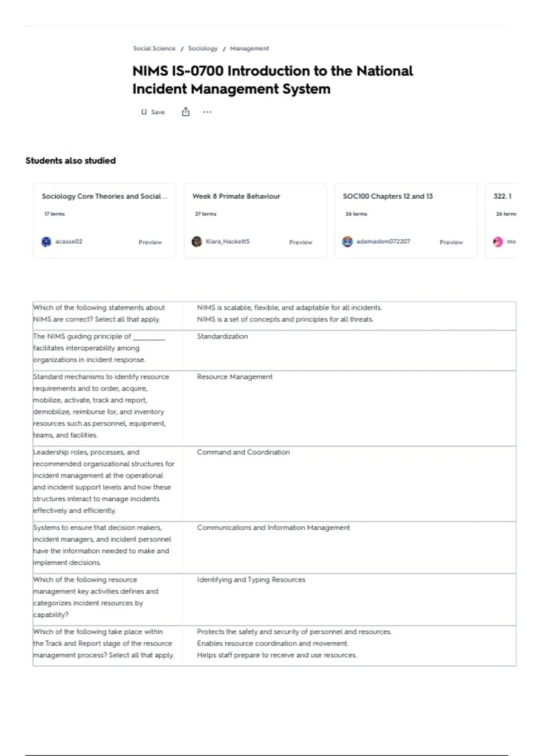Click the Kiara_Hackett5 username
This screenshot has width=534, height=756.
point(227,241)
